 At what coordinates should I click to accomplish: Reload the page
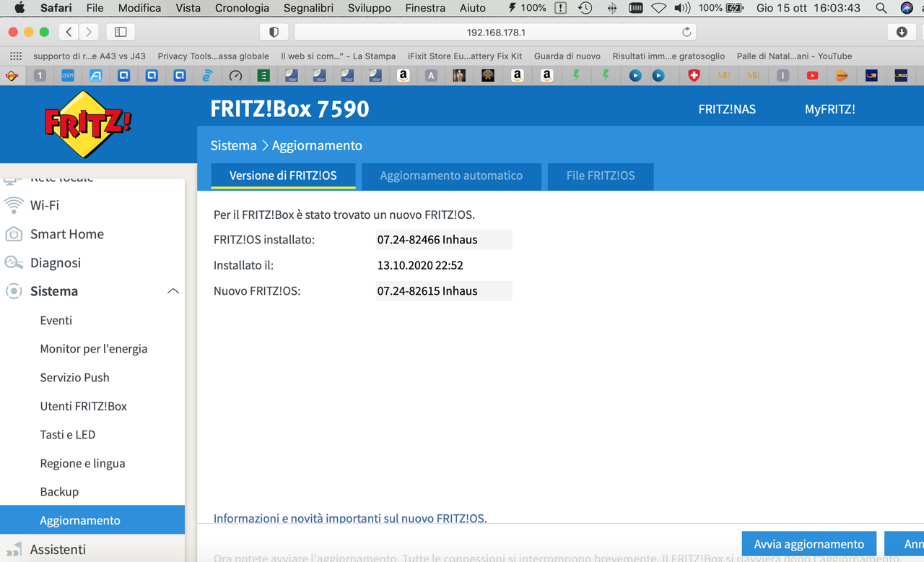point(687,32)
